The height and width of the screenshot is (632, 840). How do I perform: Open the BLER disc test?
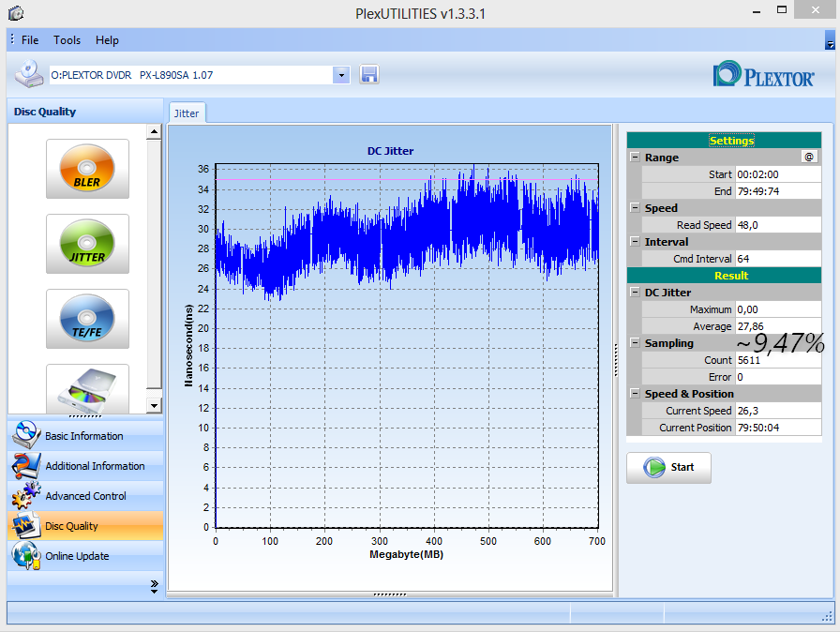(x=87, y=169)
